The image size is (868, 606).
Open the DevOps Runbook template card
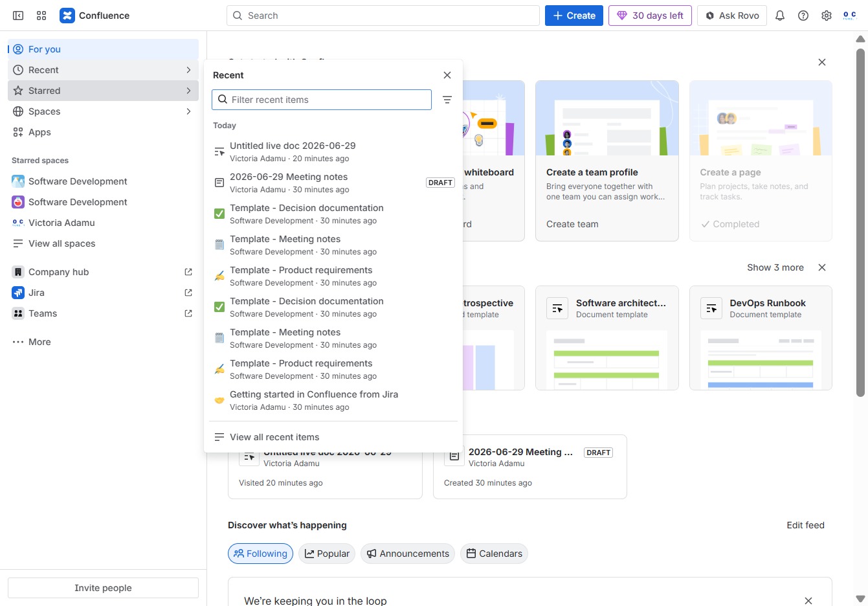click(761, 338)
